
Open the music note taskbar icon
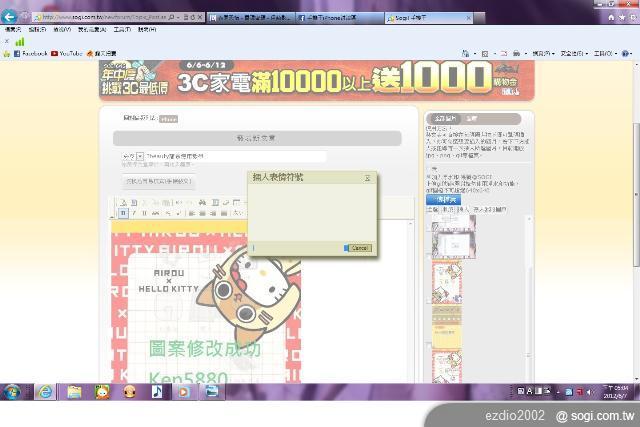click(x=157, y=392)
